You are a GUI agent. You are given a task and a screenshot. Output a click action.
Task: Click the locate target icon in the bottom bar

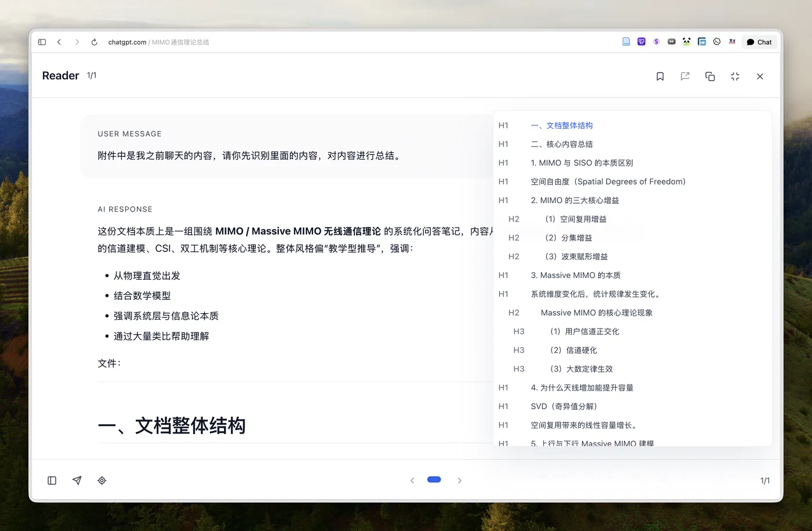point(101,481)
